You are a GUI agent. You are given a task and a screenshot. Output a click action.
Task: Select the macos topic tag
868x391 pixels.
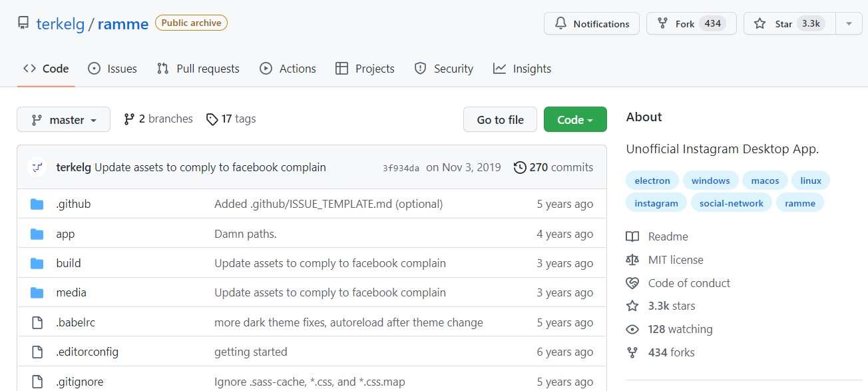coord(765,181)
